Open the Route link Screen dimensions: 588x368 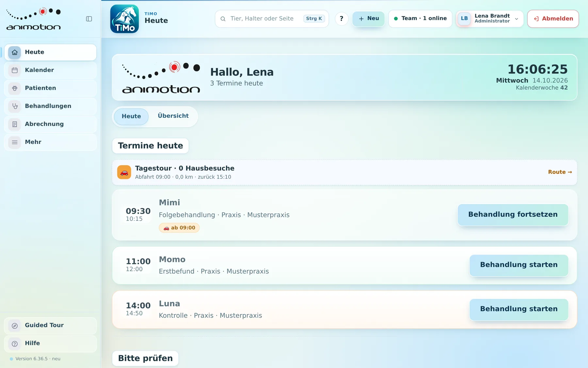(560, 172)
